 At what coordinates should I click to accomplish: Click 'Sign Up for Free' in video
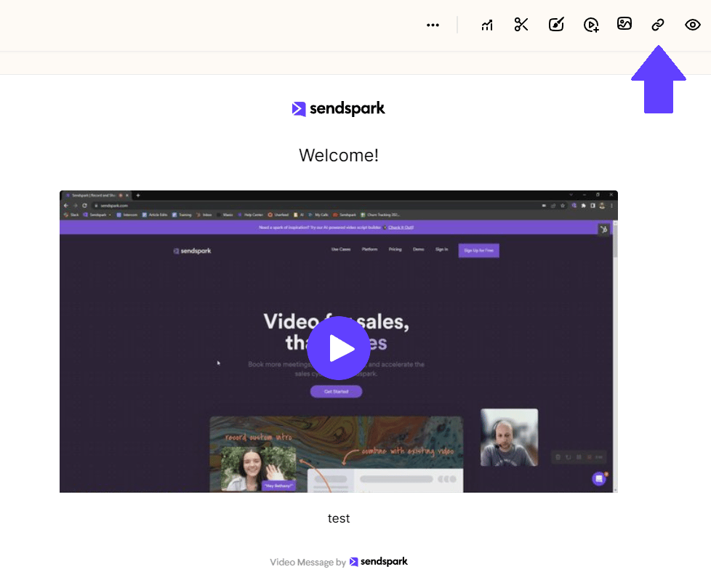(479, 250)
